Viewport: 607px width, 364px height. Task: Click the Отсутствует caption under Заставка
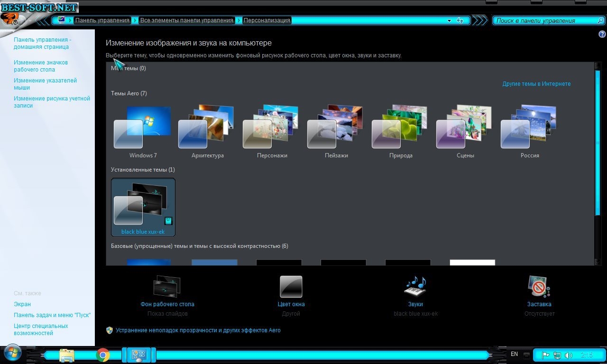point(540,314)
